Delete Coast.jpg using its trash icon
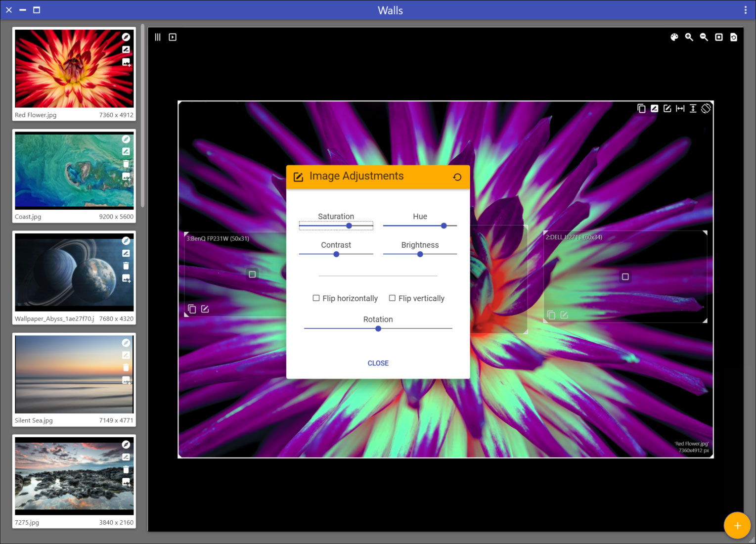756x544 pixels. (126, 164)
